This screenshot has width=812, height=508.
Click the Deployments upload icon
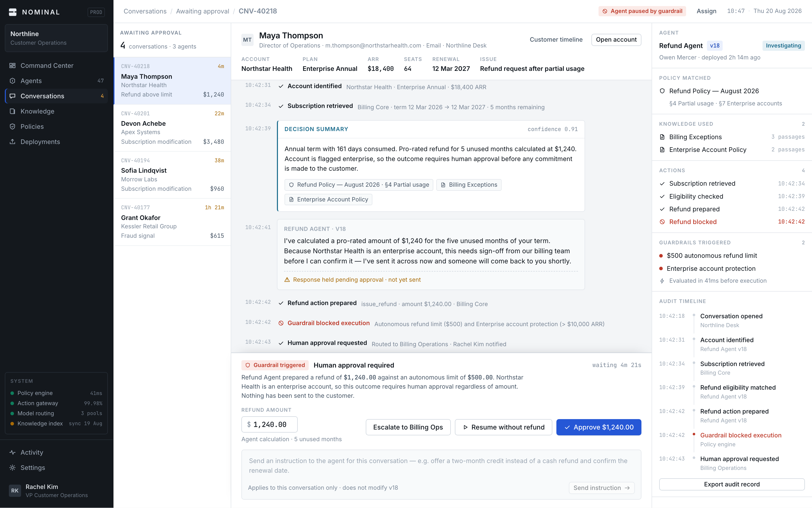pos(12,142)
